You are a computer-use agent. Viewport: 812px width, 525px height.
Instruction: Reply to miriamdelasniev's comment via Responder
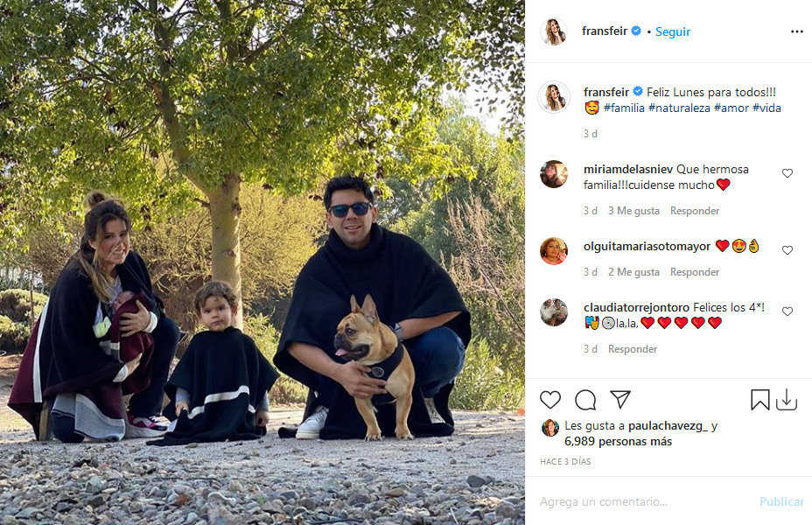695,211
